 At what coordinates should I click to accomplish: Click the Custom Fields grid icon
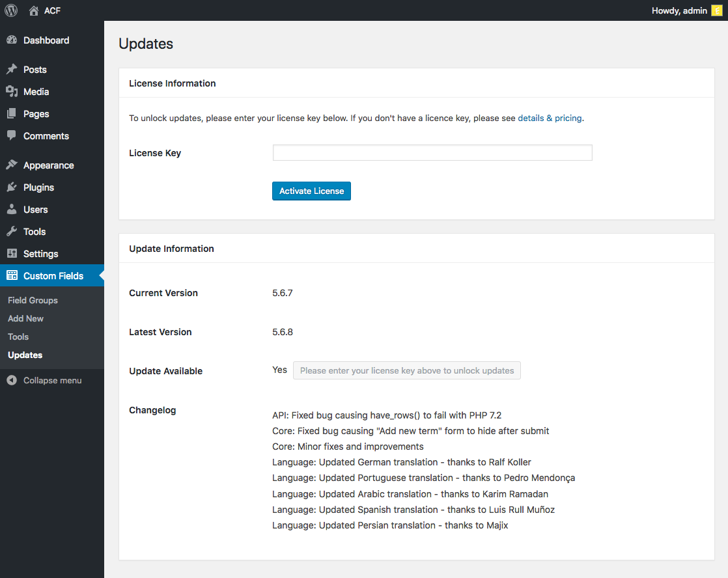click(12, 275)
